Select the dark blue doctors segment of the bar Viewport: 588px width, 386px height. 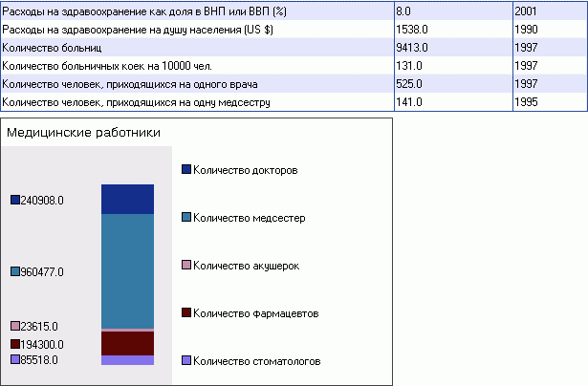[x=127, y=199]
